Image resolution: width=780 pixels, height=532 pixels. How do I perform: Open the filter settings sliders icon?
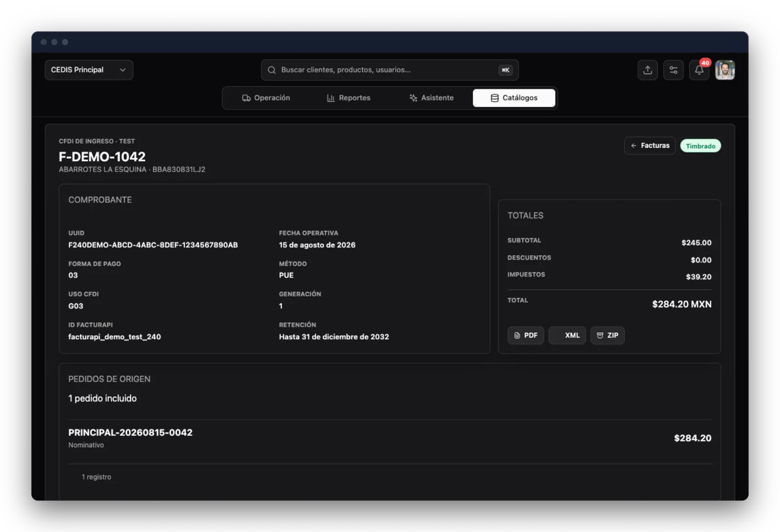(x=673, y=70)
